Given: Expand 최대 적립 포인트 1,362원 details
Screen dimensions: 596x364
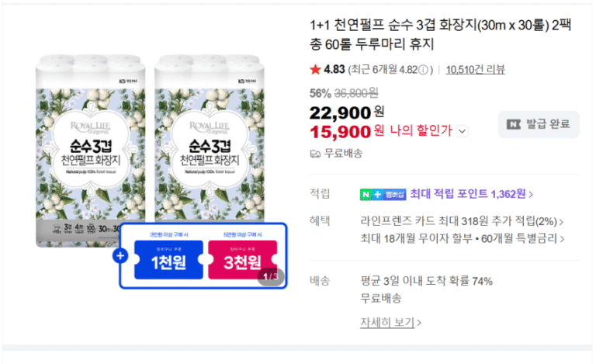Looking at the screenshot, I should tap(471, 194).
